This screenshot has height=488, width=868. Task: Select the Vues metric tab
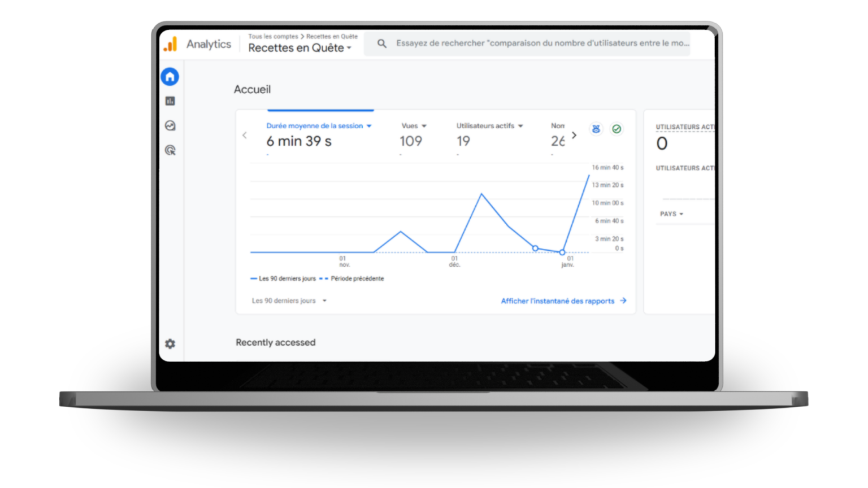pyautogui.click(x=414, y=126)
